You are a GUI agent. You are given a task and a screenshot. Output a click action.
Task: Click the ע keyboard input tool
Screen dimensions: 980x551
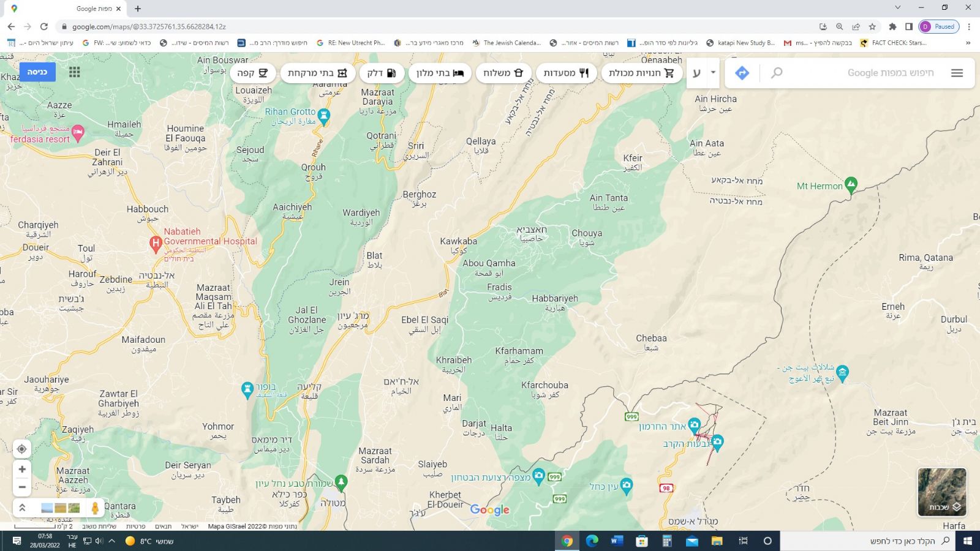tap(696, 73)
